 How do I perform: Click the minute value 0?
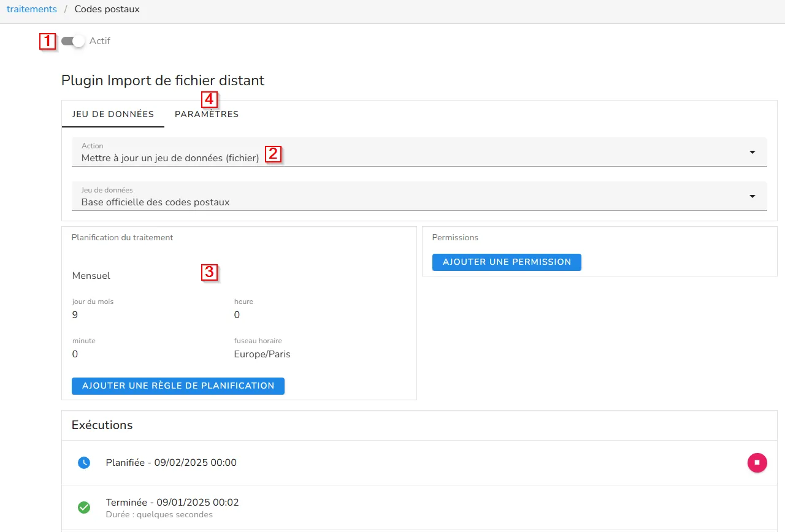[75, 354]
